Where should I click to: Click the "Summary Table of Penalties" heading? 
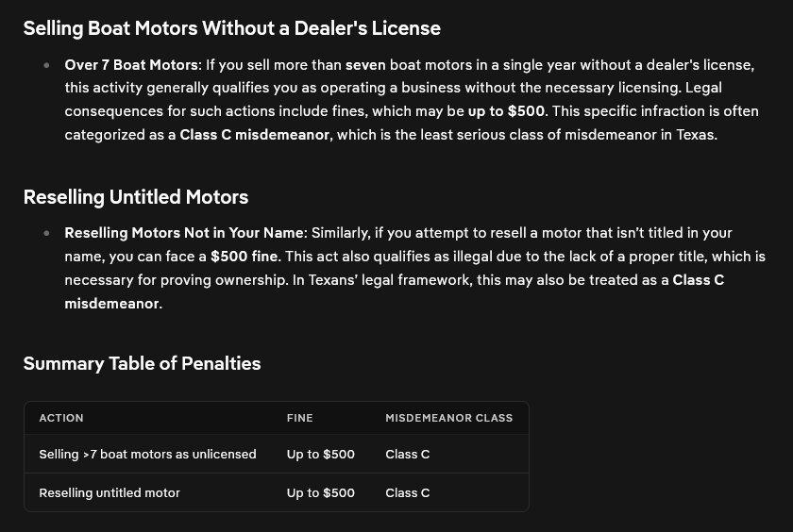(x=142, y=363)
